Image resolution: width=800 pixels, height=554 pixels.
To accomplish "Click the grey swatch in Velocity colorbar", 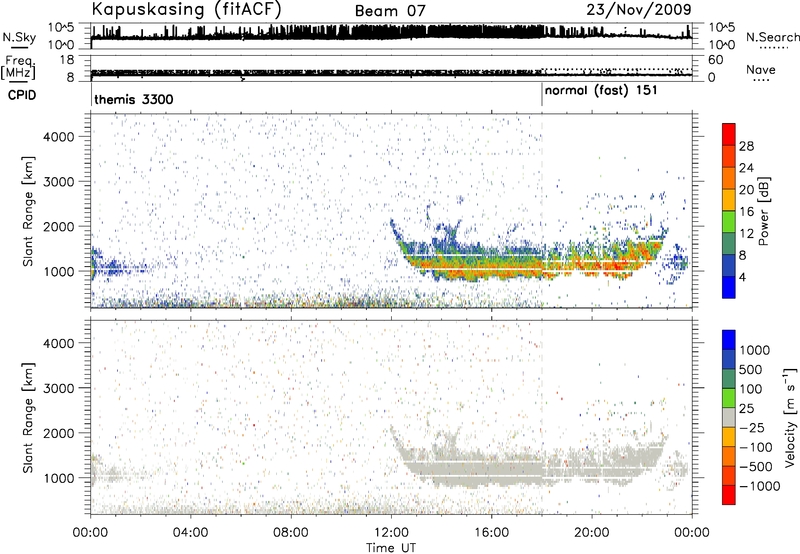I will (x=729, y=417).
